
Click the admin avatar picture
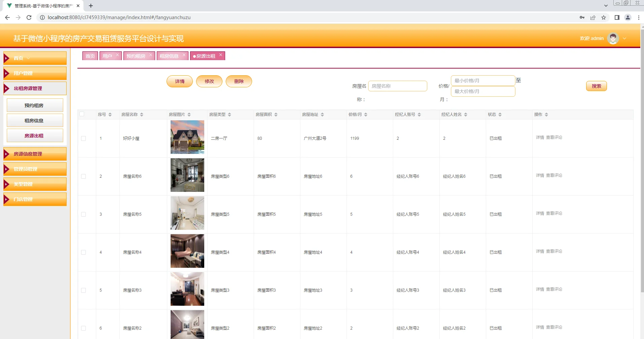coord(613,38)
